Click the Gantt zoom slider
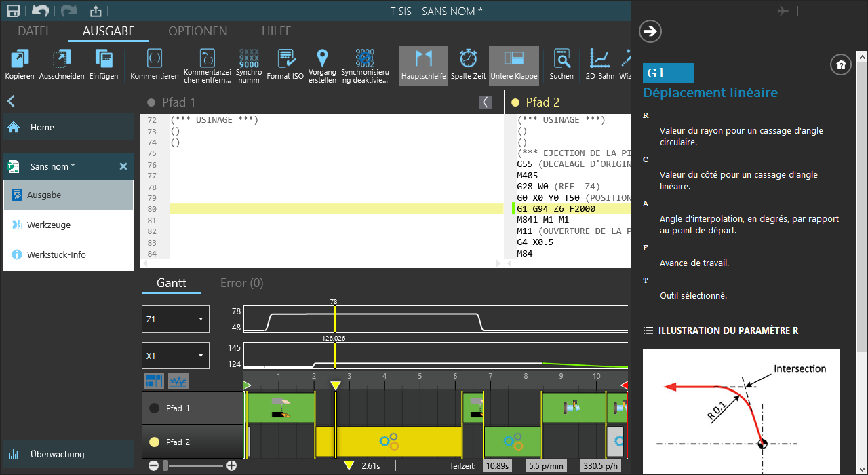 [193, 465]
